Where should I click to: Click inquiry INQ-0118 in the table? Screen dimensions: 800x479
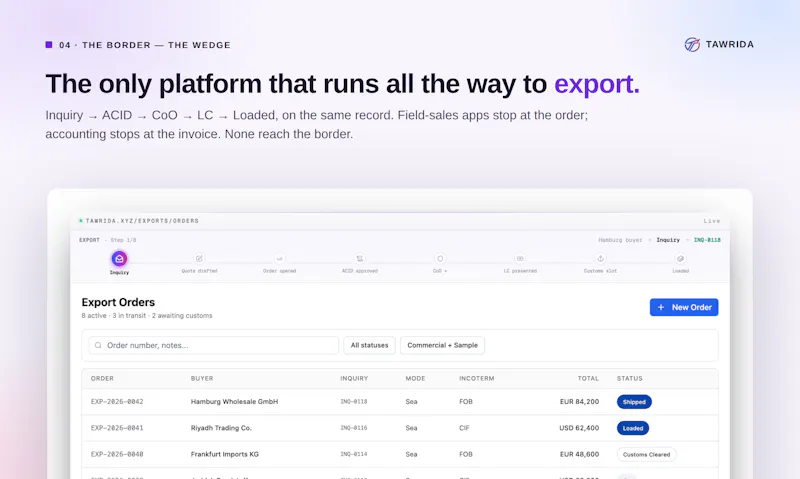pos(354,401)
